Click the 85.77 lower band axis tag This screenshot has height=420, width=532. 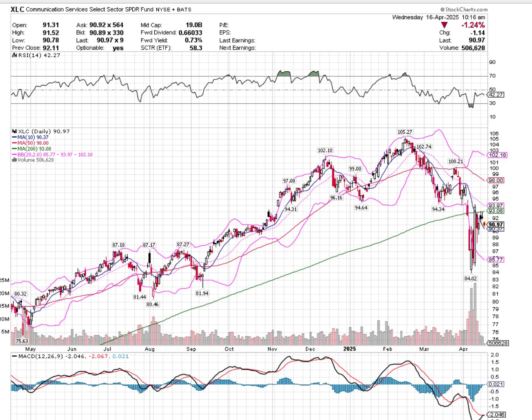[x=496, y=260]
